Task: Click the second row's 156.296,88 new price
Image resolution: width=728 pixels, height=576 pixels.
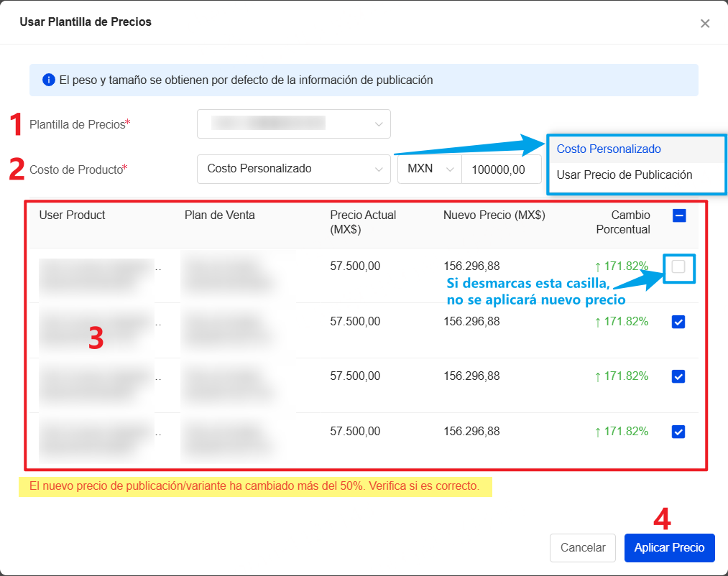Action: (471, 321)
